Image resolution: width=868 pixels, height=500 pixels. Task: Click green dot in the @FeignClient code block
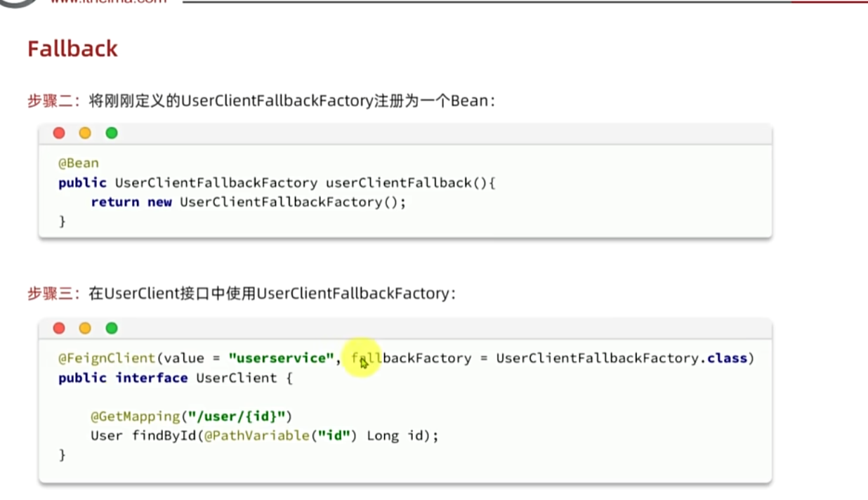[x=112, y=328]
